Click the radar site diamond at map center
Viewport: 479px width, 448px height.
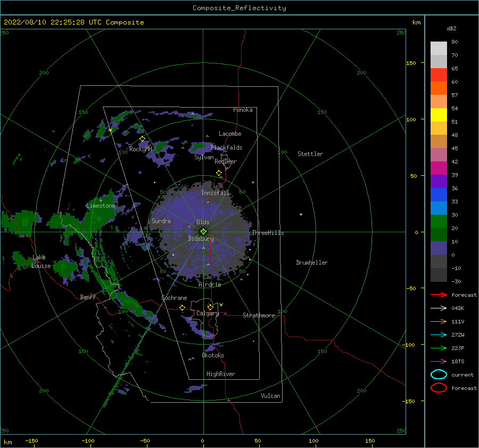[203, 232]
